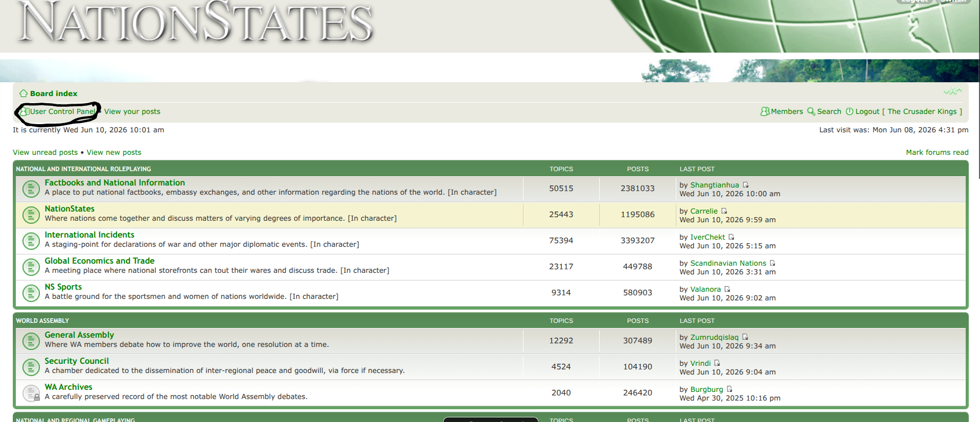Visit Zumrudqislaq's profile link
Screen dimensions: 980x422
(x=714, y=337)
